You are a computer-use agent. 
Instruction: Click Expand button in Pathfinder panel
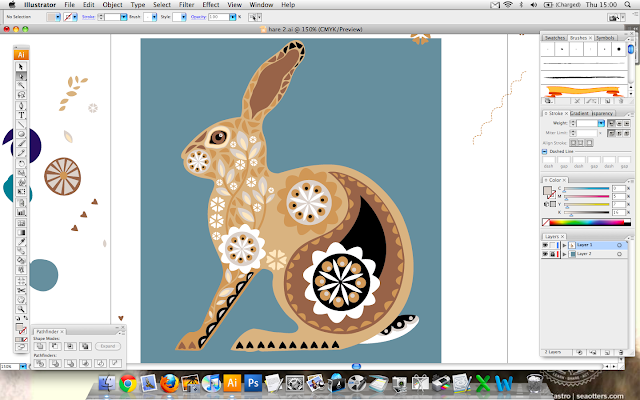tap(108, 346)
